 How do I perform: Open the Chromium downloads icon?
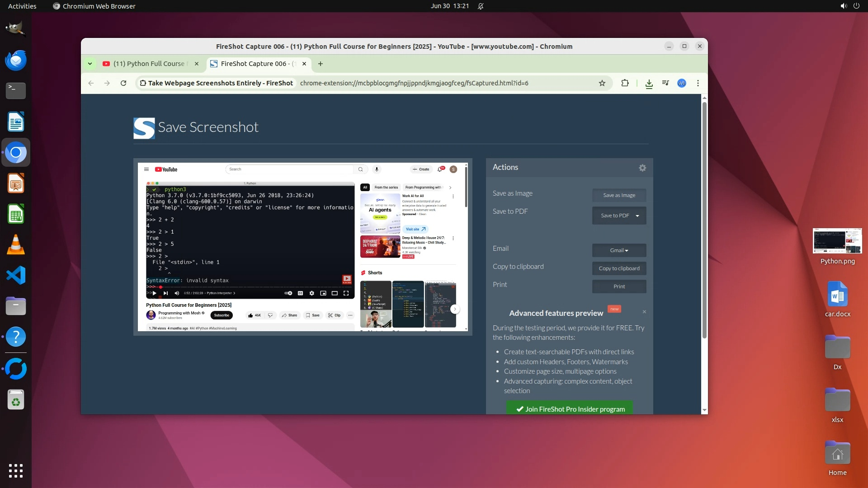649,84
